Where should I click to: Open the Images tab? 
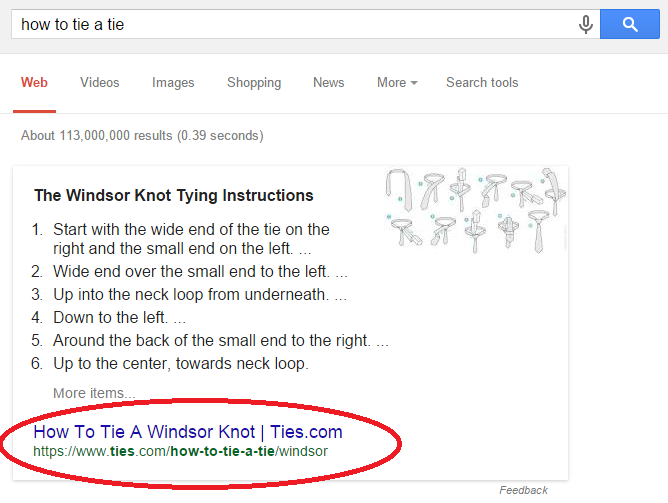point(173,82)
